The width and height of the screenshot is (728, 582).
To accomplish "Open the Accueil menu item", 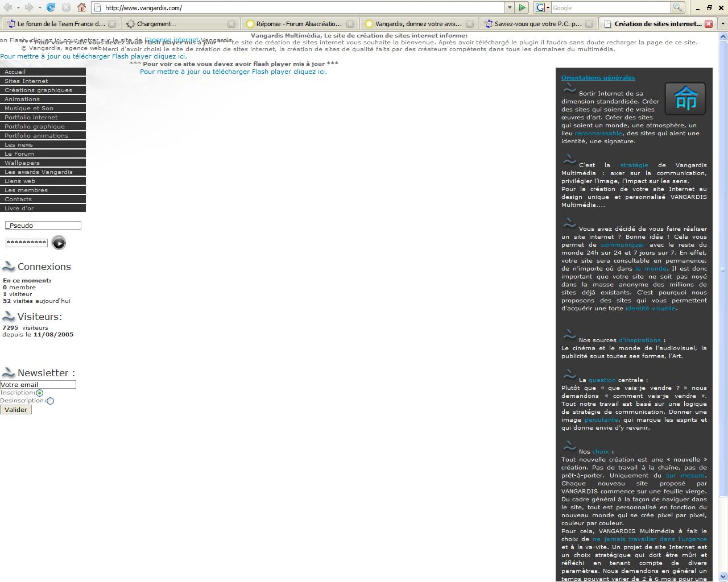I will pyautogui.click(x=43, y=72).
